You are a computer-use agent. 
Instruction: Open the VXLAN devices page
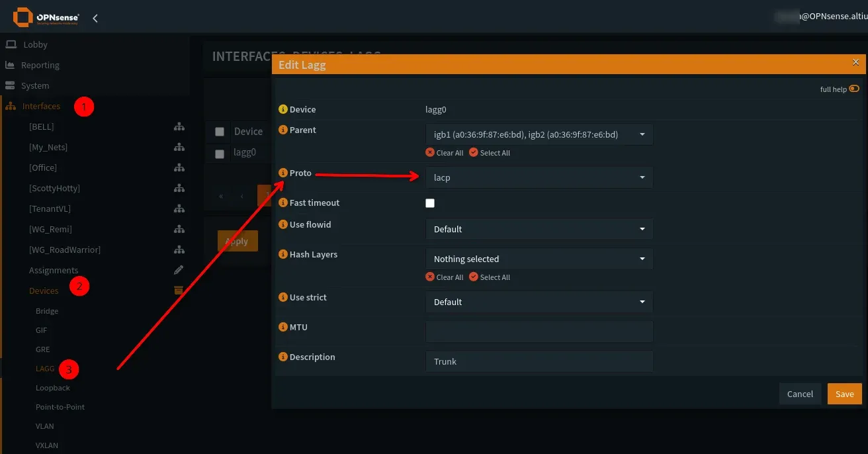click(47, 445)
